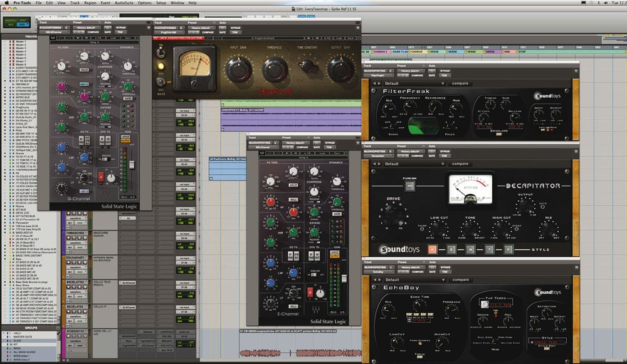Select Master 1 in the Tracks list
627x364 pixels.
[x=20, y=41]
